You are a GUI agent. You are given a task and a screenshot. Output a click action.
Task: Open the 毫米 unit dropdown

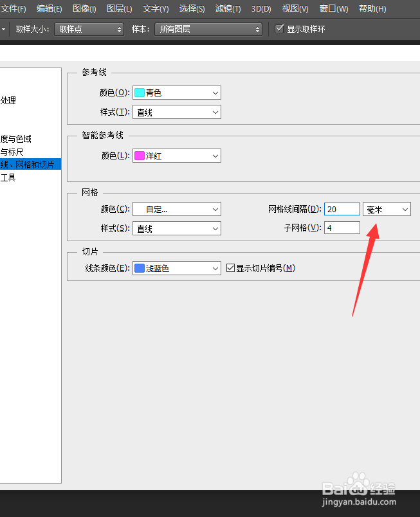[387, 209]
